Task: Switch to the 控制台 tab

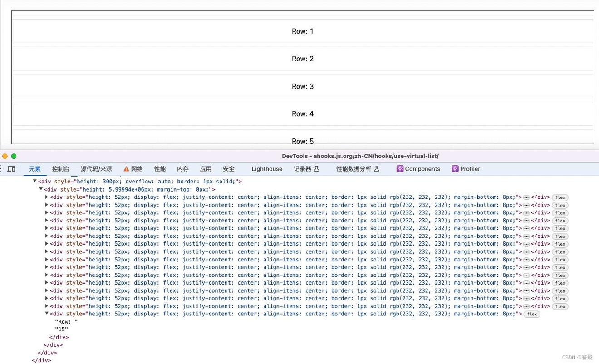Action: [x=61, y=169]
